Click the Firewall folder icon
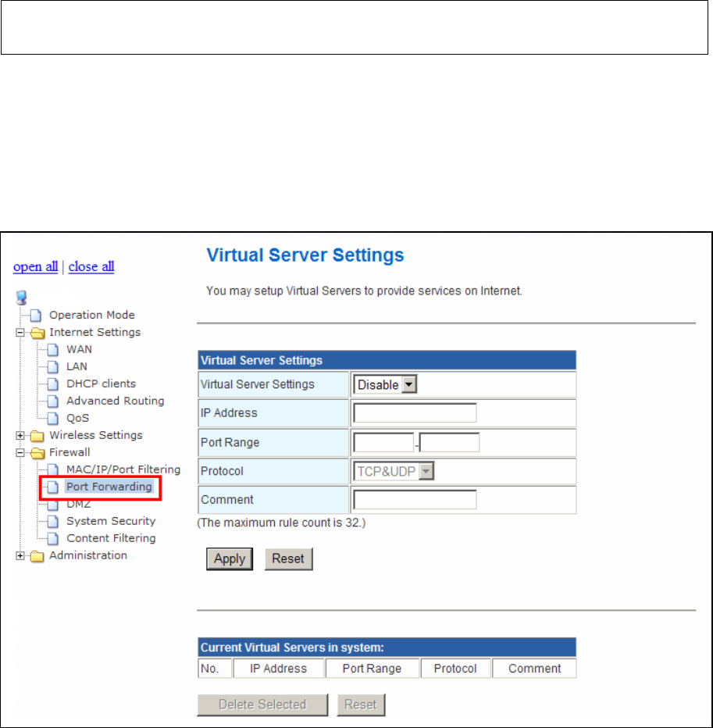Viewport: 713px width, 728px height. pyautogui.click(x=37, y=453)
